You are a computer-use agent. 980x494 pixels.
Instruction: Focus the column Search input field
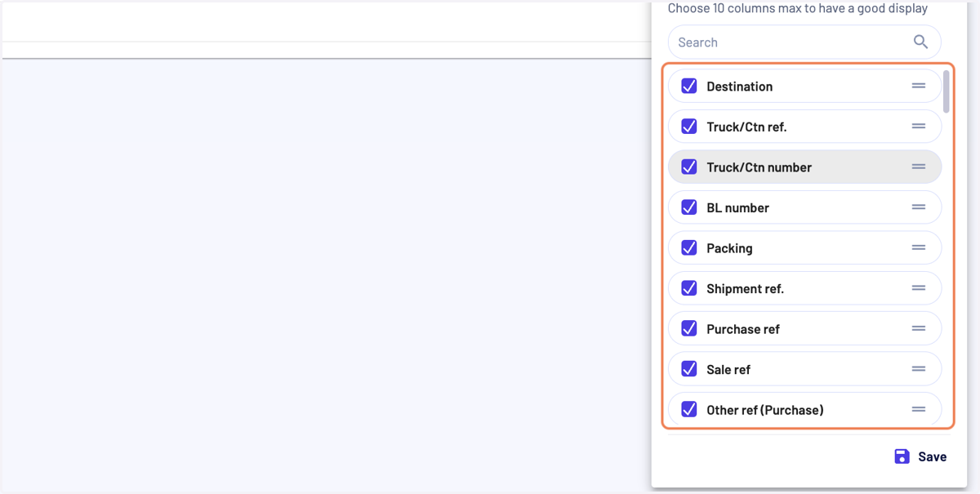tap(804, 42)
